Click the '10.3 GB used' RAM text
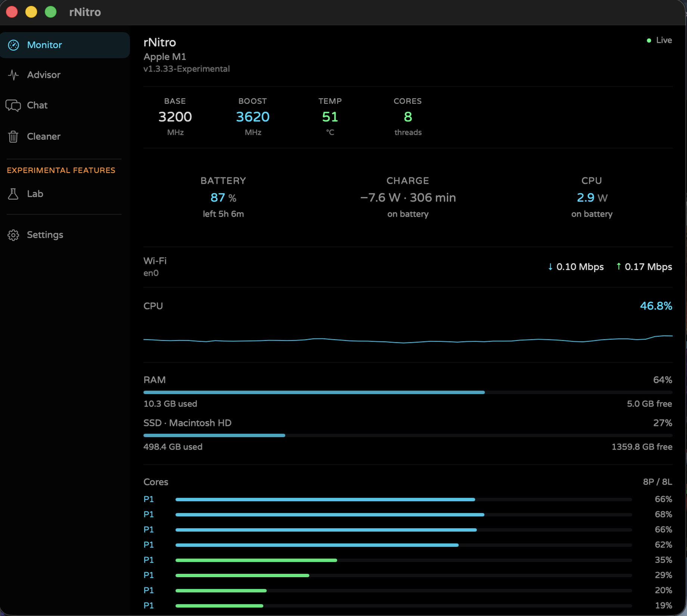Screen dimensions: 687x616 pos(170,404)
